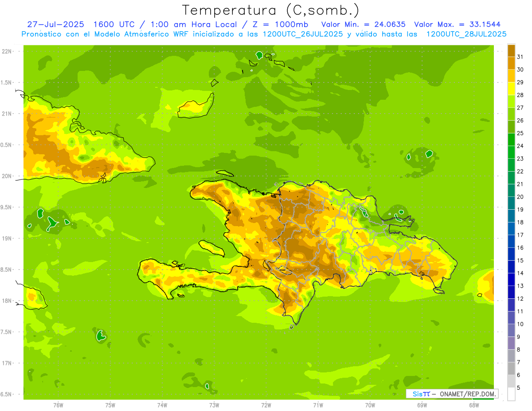The width and height of the screenshot is (532, 411).
Task: Click the legend value "5"
Action: 519,388
